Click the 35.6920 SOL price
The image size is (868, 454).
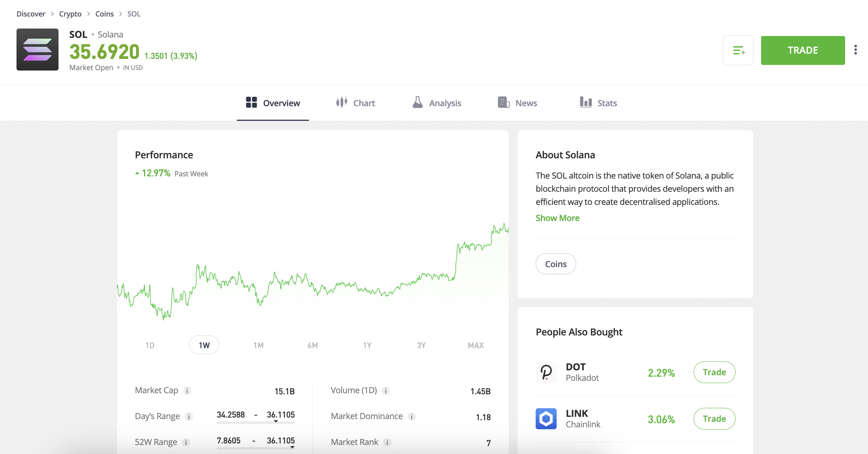[x=104, y=52]
